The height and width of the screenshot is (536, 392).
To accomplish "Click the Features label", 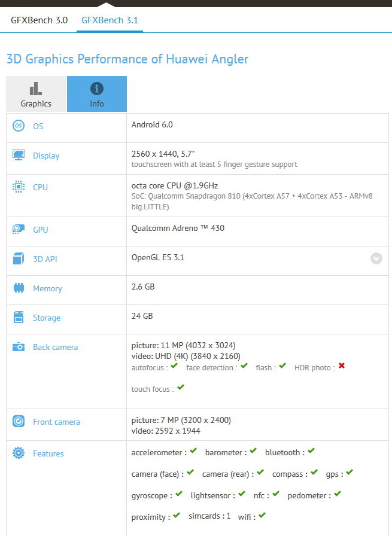I will point(48,453).
